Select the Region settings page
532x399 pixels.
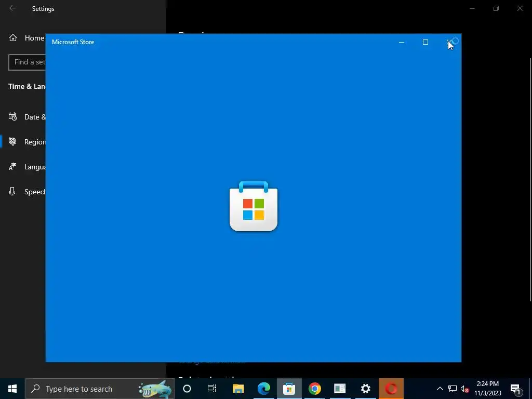(x=23, y=141)
